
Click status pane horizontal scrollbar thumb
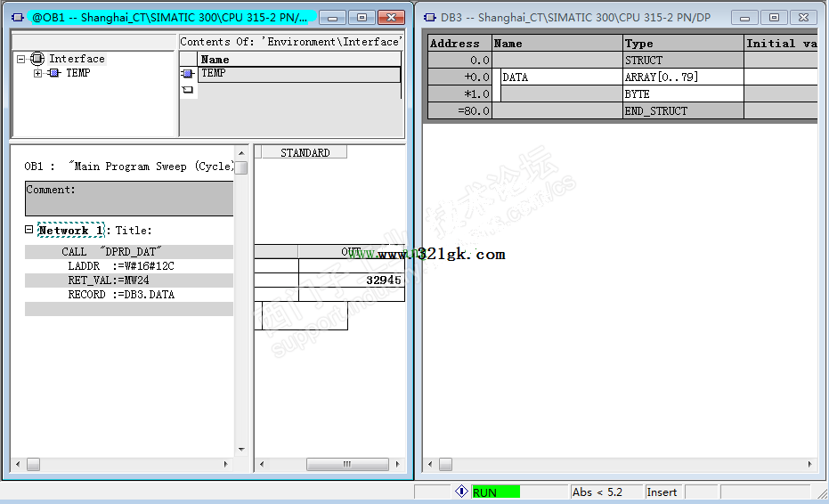(347, 464)
